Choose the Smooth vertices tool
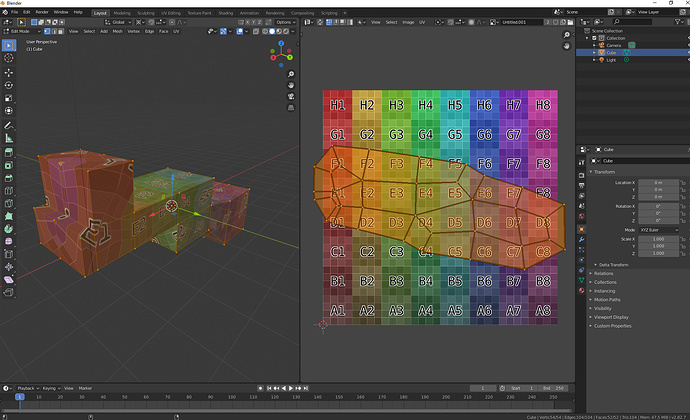Screen dimensions: 690x420 pyautogui.click(x=8, y=242)
